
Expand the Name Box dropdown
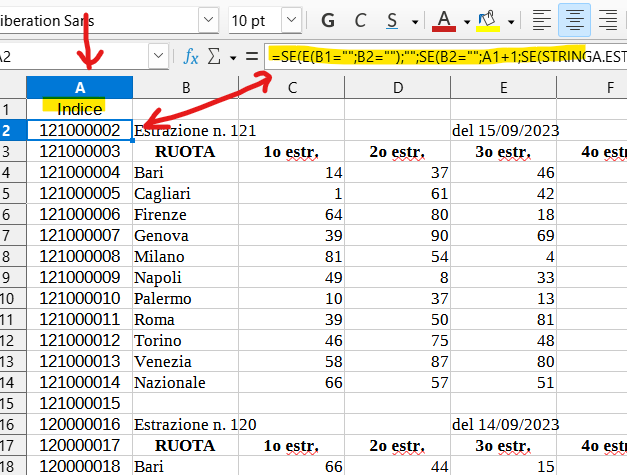coord(158,56)
